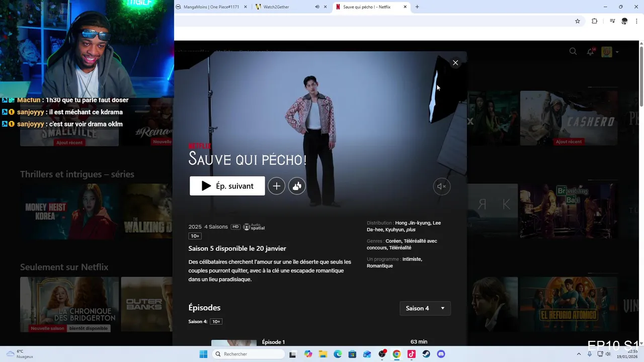
Task: Select the Intimiste program tag
Action: click(x=412, y=259)
